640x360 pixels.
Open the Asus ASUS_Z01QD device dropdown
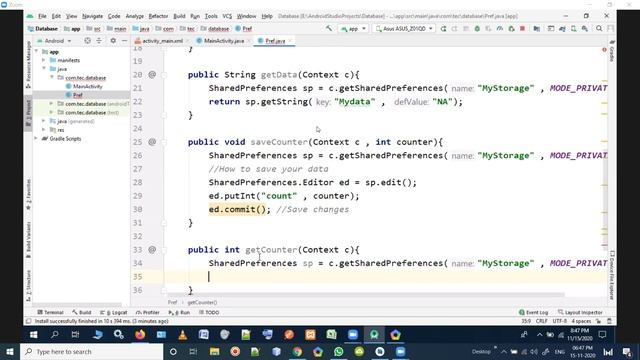[404, 29]
